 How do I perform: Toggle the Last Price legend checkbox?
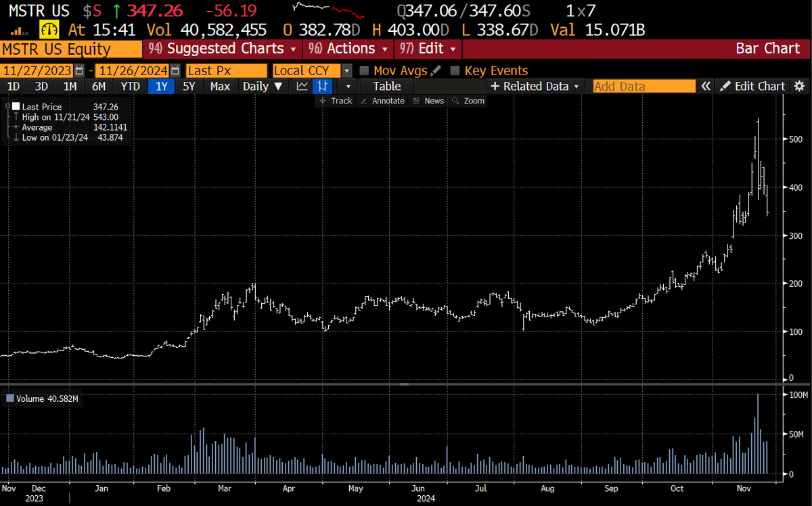(x=16, y=107)
